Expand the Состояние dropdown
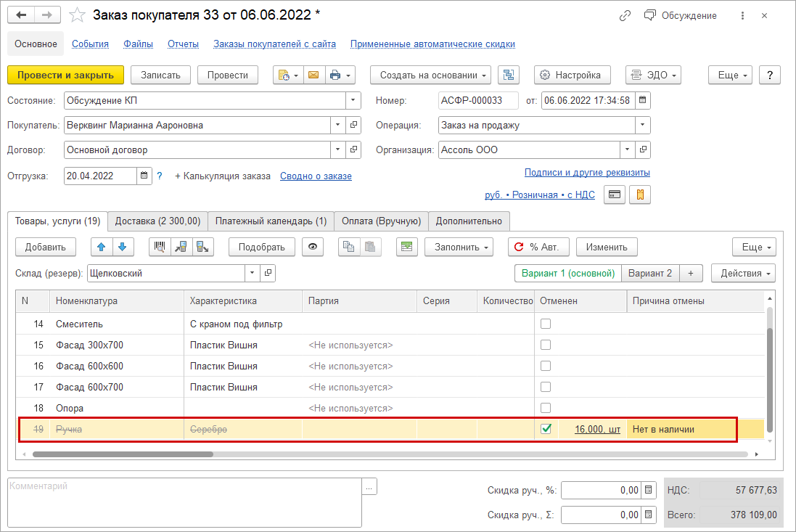796x532 pixels. (353, 100)
